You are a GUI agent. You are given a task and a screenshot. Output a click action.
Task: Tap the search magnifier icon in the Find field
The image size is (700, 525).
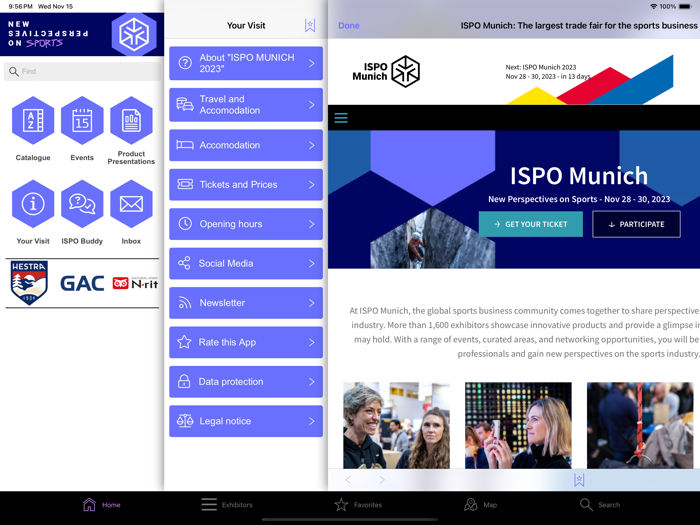[14, 71]
